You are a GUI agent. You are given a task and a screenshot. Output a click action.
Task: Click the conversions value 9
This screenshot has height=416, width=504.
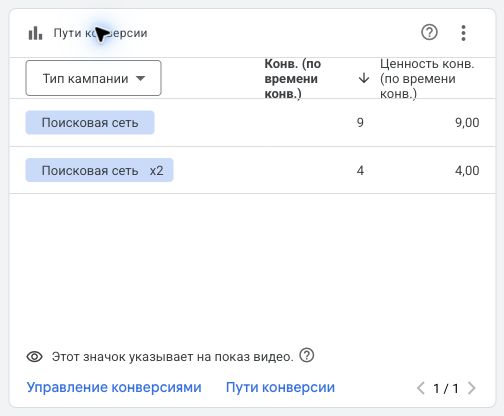coord(360,123)
